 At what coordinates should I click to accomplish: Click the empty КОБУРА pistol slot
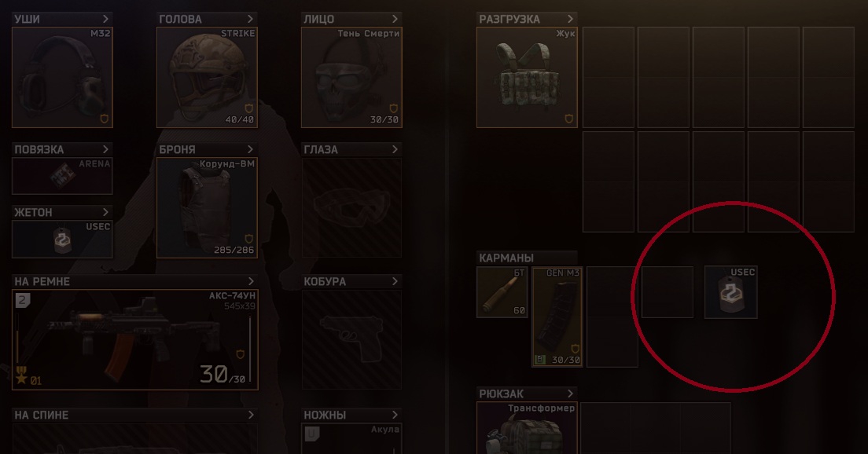[x=351, y=339]
